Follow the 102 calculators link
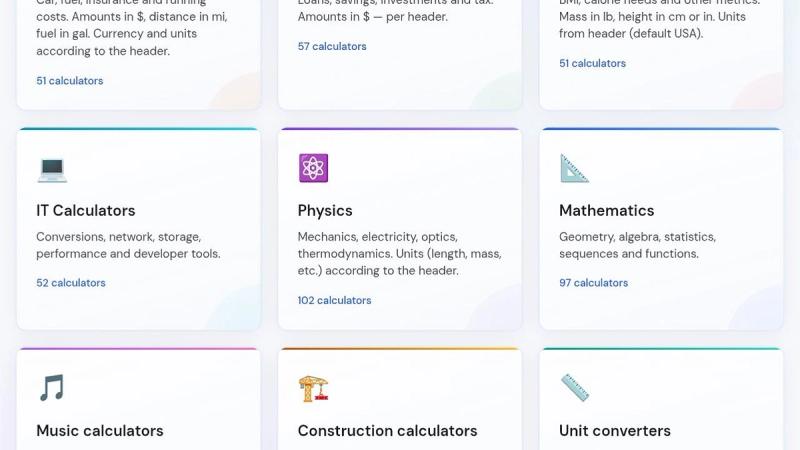Viewport: 800px width, 450px height. (x=334, y=300)
